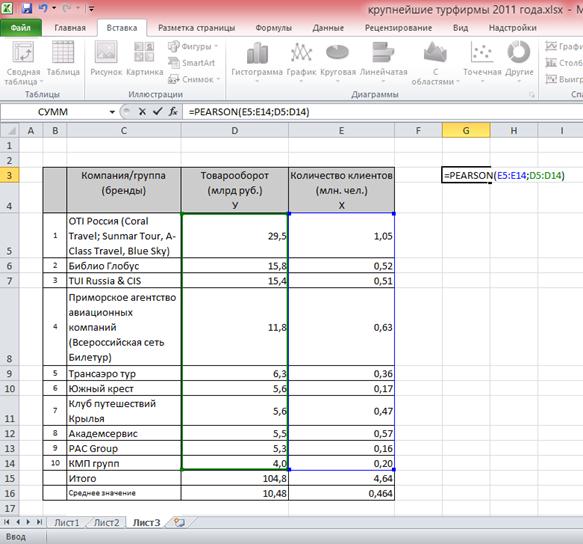Click cell G3 containing the PEARSON formula
This screenshot has height=544, width=583.
466,175
